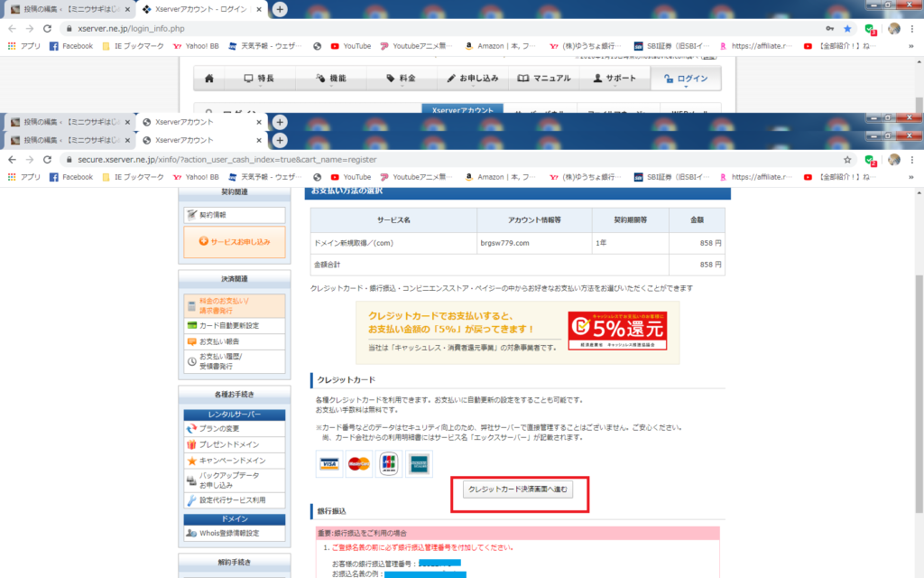Viewport: 924px width, 578px height.
Task: Open the ログイン navigation menu
Action: point(686,79)
